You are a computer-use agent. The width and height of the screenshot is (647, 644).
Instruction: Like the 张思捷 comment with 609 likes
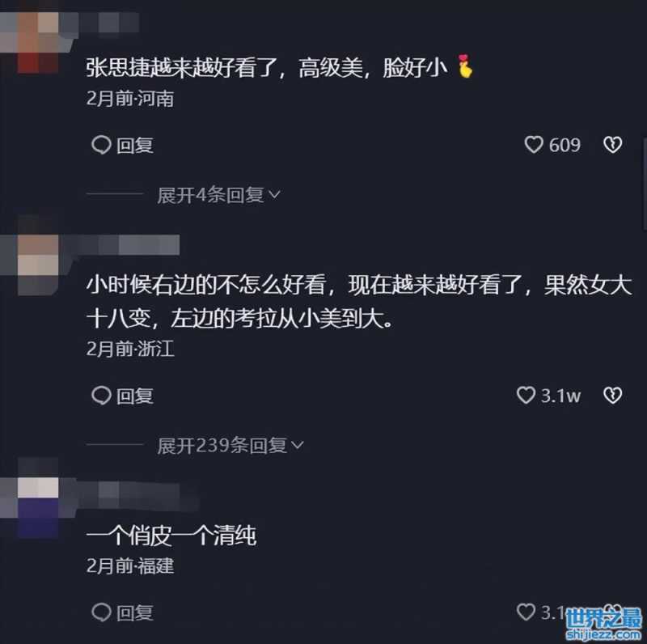coord(534,145)
